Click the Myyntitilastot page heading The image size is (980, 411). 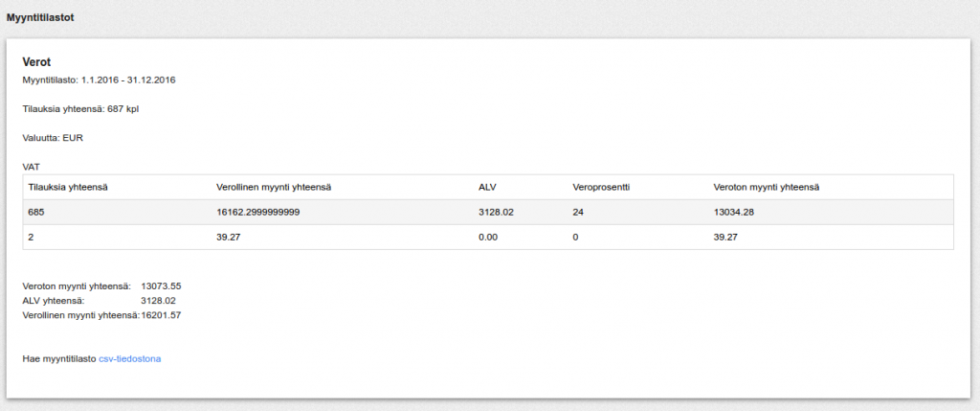[x=40, y=18]
